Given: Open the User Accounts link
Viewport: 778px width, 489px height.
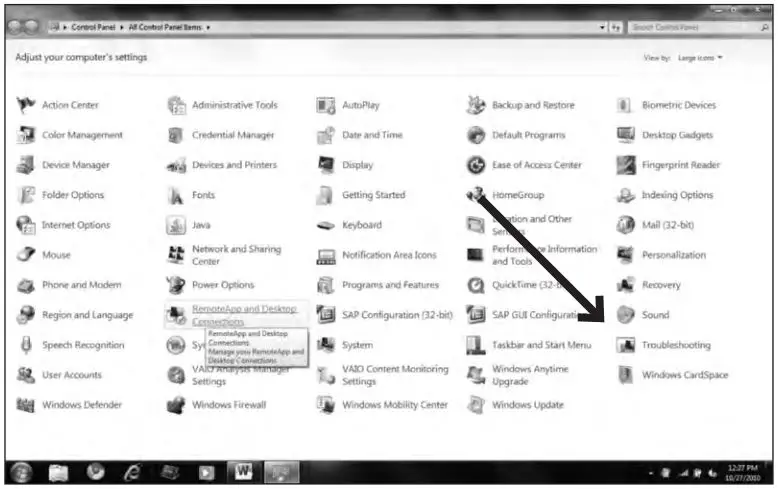Looking at the screenshot, I should (71, 375).
